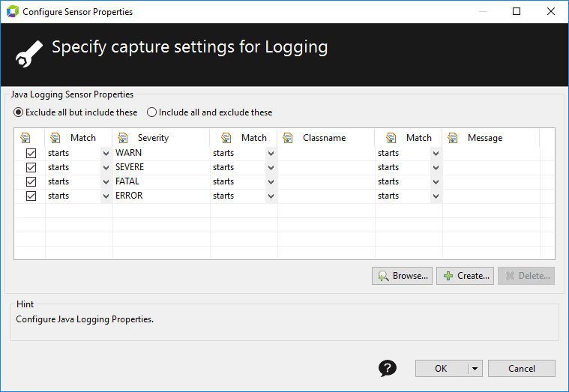Uncheck the WARN row checkbox
The width and height of the screenshot is (569, 392).
point(31,153)
